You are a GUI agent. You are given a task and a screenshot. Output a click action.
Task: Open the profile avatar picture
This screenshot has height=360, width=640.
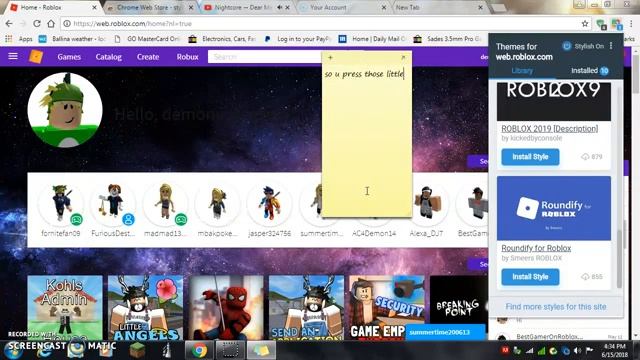pos(65,109)
